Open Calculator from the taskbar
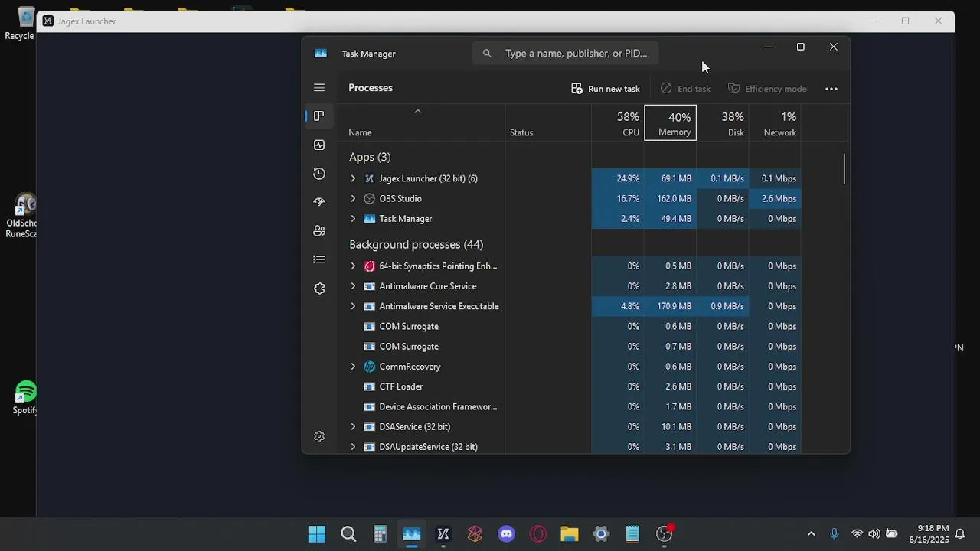 click(380, 534)
